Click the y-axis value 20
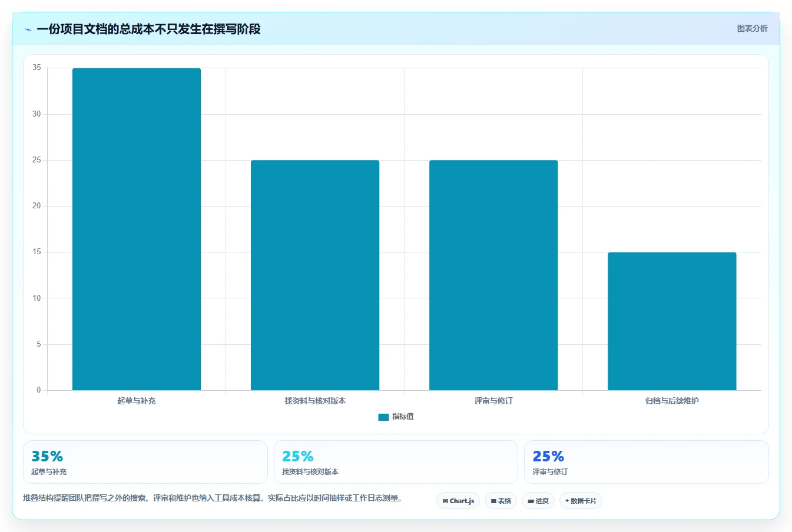This screenshot has width=792, height=532. 37,206
